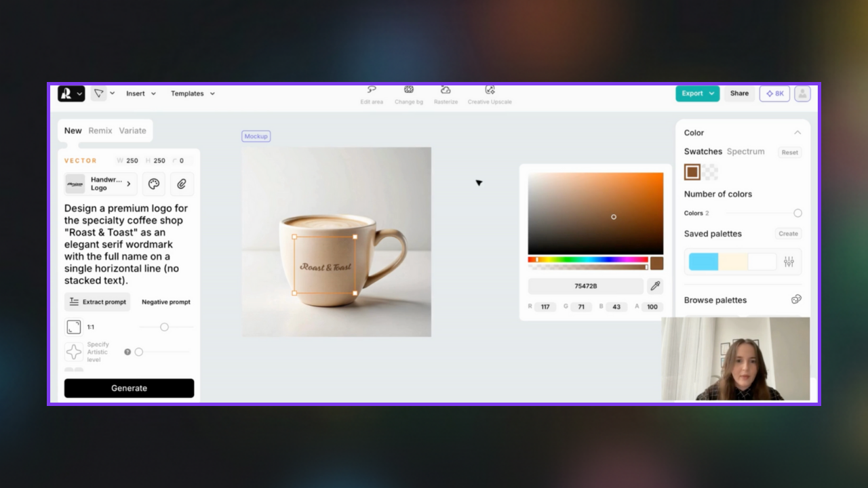The height and width of the screenshot is (488, 868).
Task: Click the Generate button
Action: 129,388
